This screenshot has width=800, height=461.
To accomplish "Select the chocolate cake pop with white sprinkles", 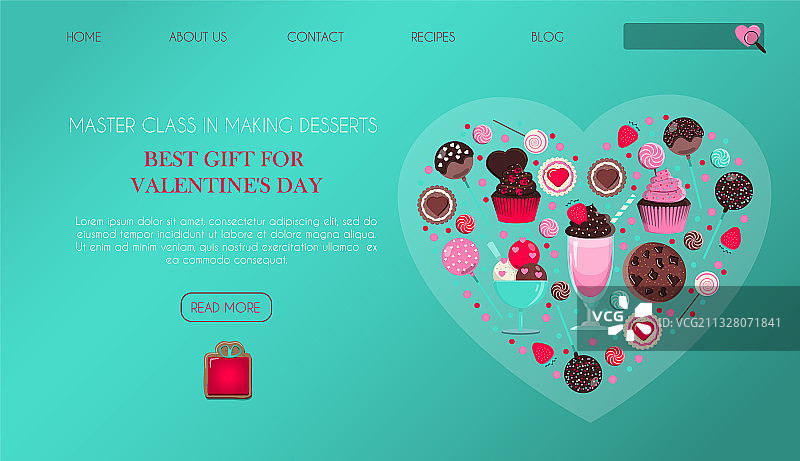I will 454,160.
